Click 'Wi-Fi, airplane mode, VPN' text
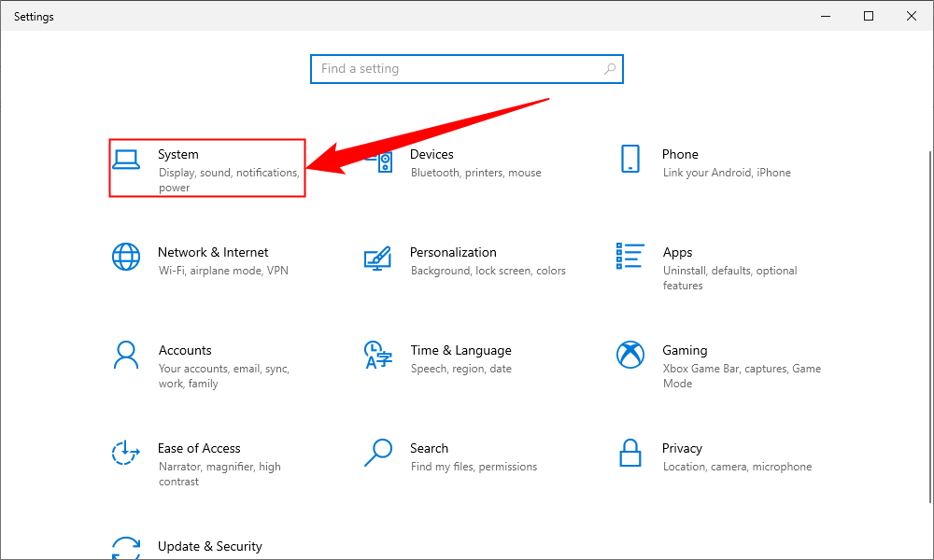The height and width of the screenshot is (560, 934). coord(223,271)
